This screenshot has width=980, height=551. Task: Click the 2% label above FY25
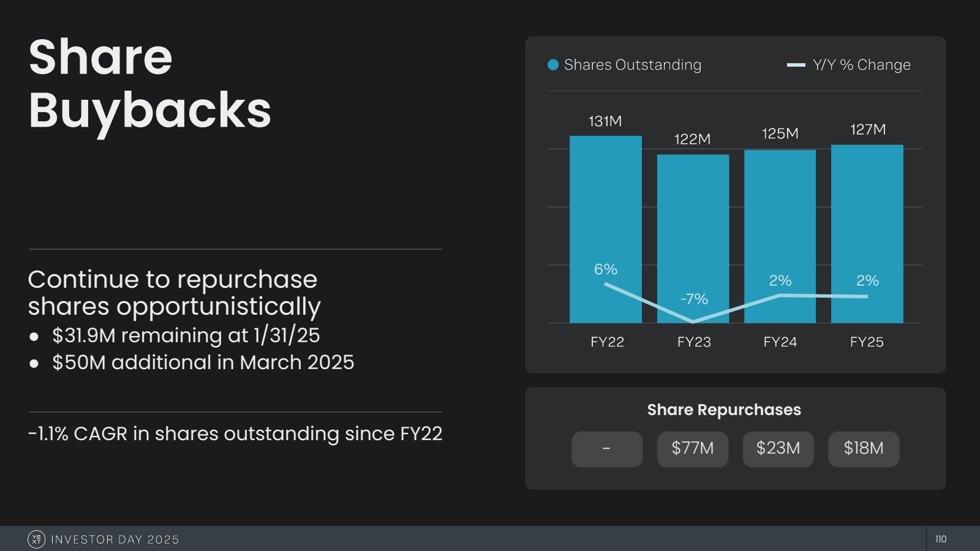click(x=867, y=281)
